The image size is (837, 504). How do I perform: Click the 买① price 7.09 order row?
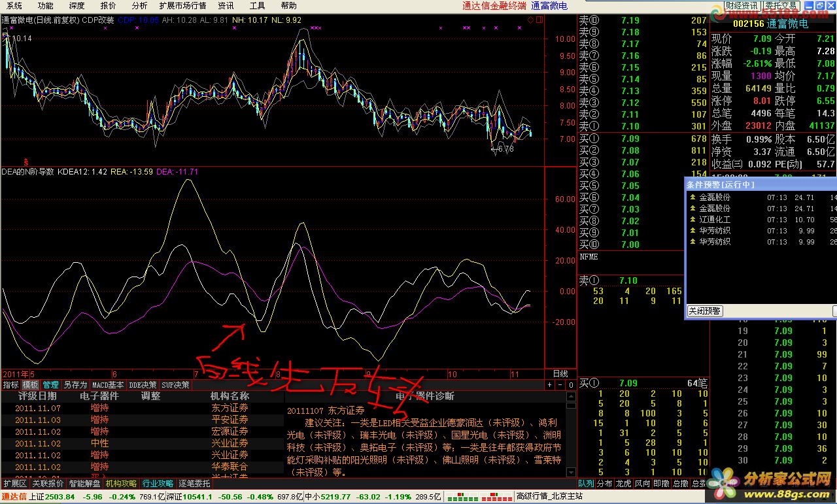point(643,139)
